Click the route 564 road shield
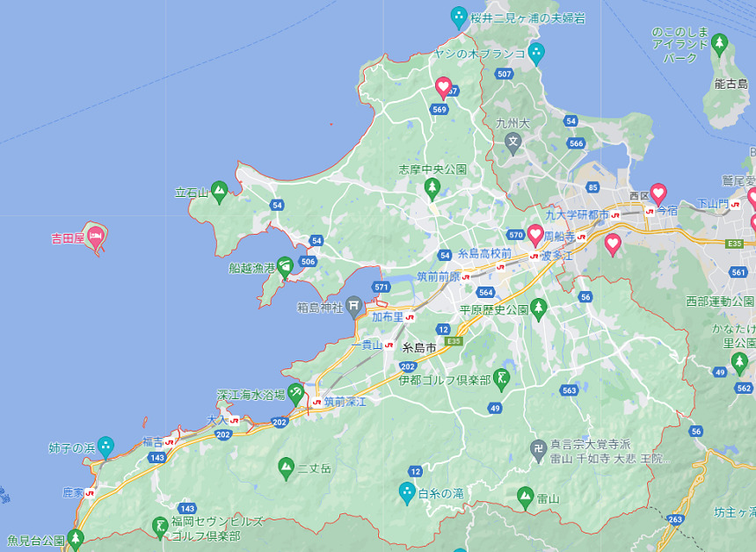This screenshot has height=552, width=756. point(485,292)
